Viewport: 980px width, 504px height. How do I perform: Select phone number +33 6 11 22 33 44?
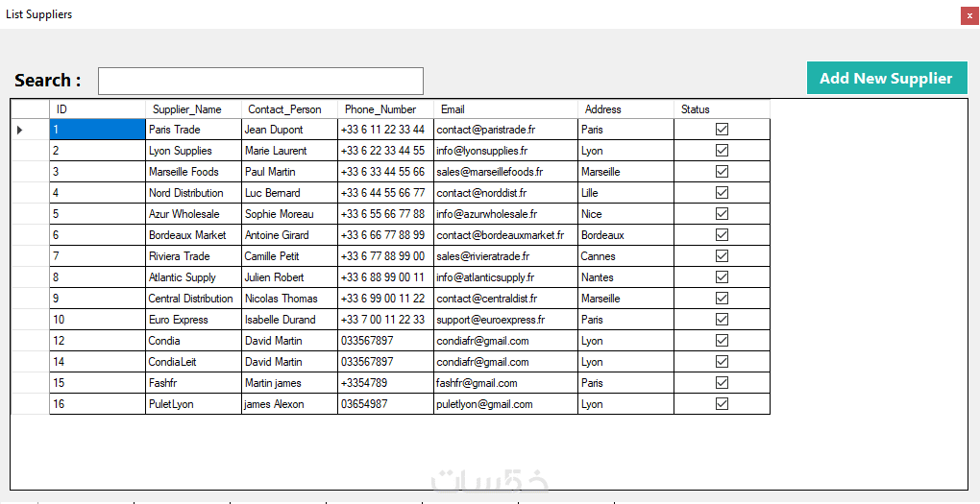point(385,130)
